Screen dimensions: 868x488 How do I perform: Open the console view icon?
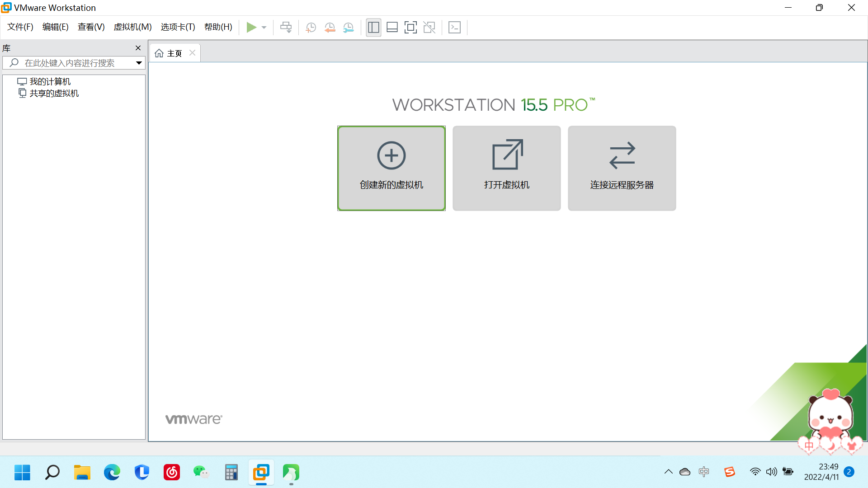(x=454, y=28)
